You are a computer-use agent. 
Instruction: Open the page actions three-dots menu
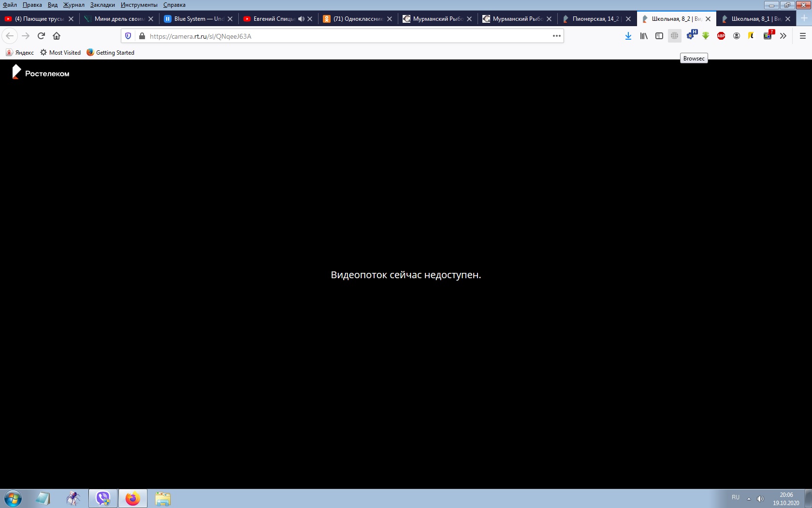556,36
